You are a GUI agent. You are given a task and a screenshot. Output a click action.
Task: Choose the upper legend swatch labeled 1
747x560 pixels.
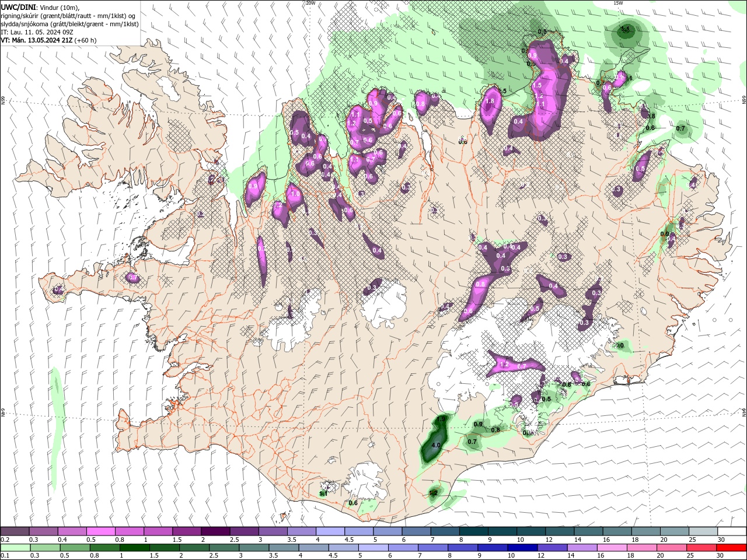click(158, 531)
